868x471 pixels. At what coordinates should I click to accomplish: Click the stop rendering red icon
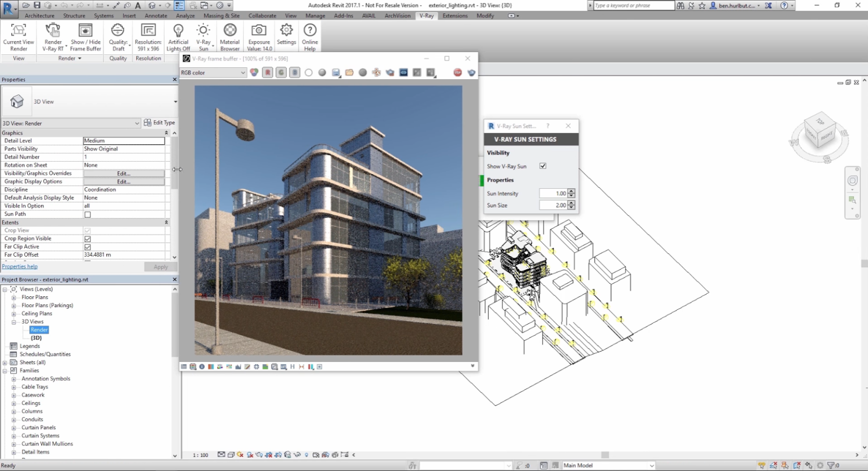458,72
